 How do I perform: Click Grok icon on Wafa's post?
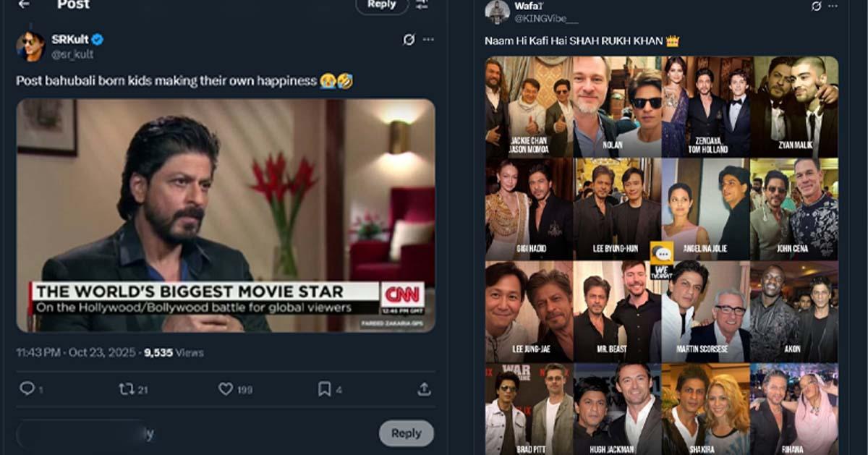click(817, 6)
